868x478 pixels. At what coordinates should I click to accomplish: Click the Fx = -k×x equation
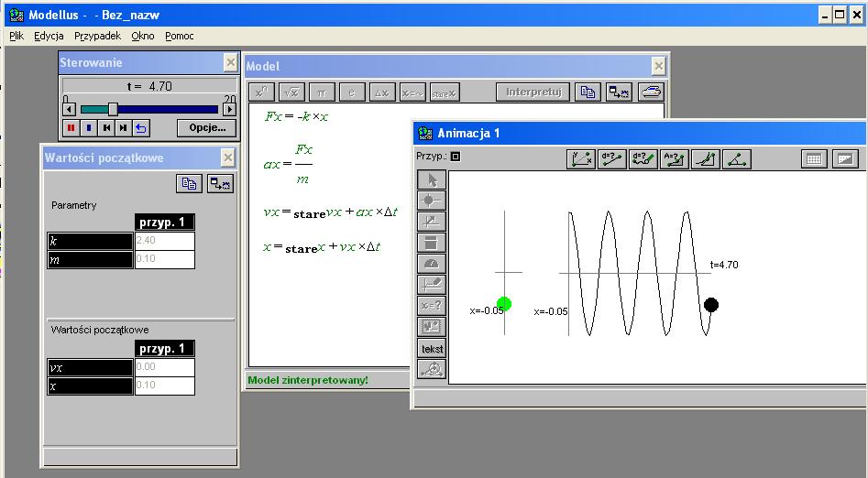[x=296, y=116]
